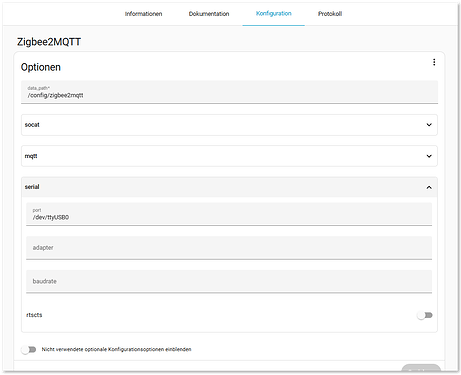The width and height of the screenshot is (461, 375).
Task: Open the Dokumentation tab
Action: click(209, 14)
